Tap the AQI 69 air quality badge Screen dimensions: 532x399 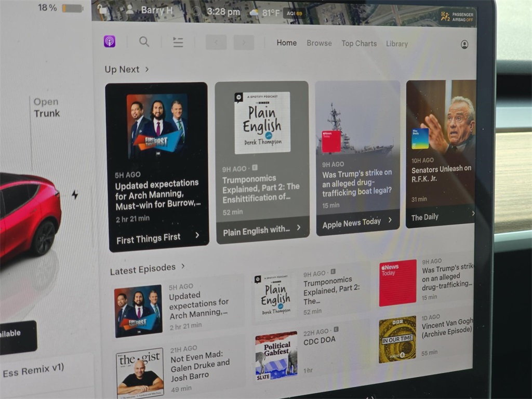294,13
